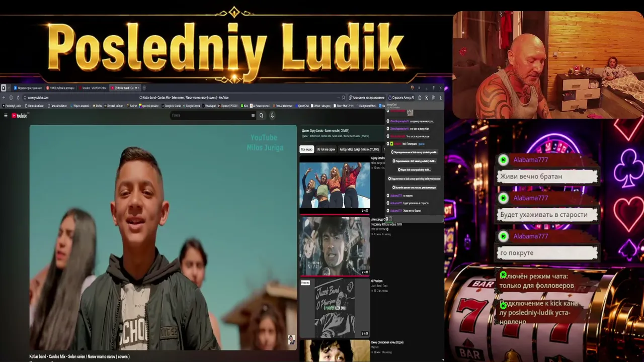Click chat message 'го покруте' in overlay
The image size is (644, 362).
pos(548,253)
